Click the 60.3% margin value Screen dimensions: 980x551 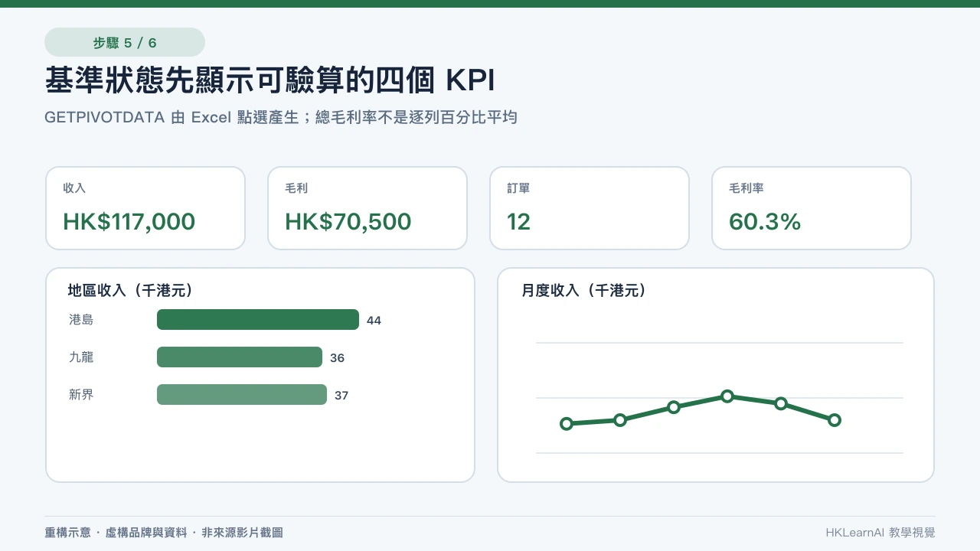coord(765,222)
